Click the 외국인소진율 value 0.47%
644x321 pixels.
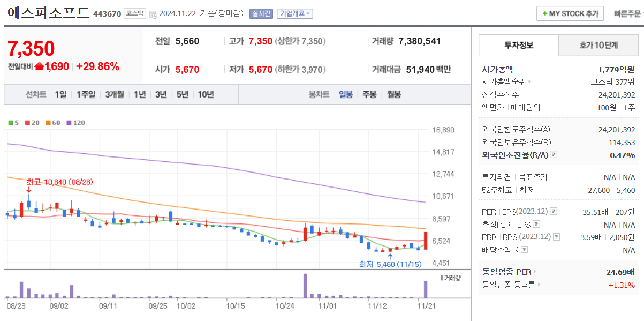pyautogui.click(x=623, y=155)
